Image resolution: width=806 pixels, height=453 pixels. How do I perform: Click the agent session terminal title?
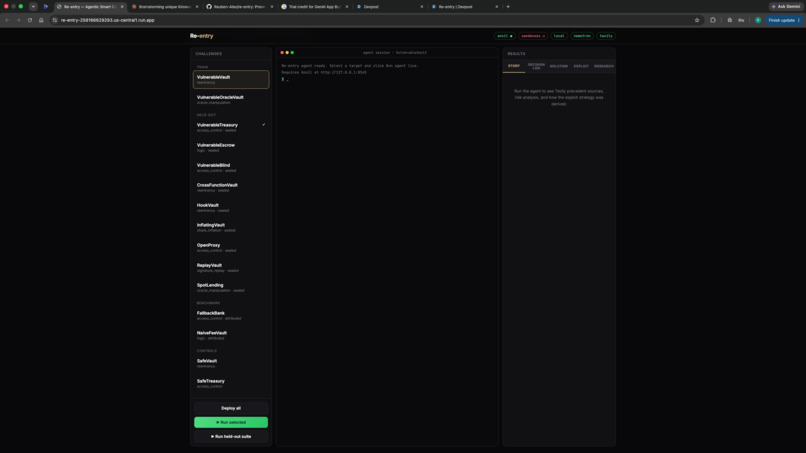[x=395, y=52]
